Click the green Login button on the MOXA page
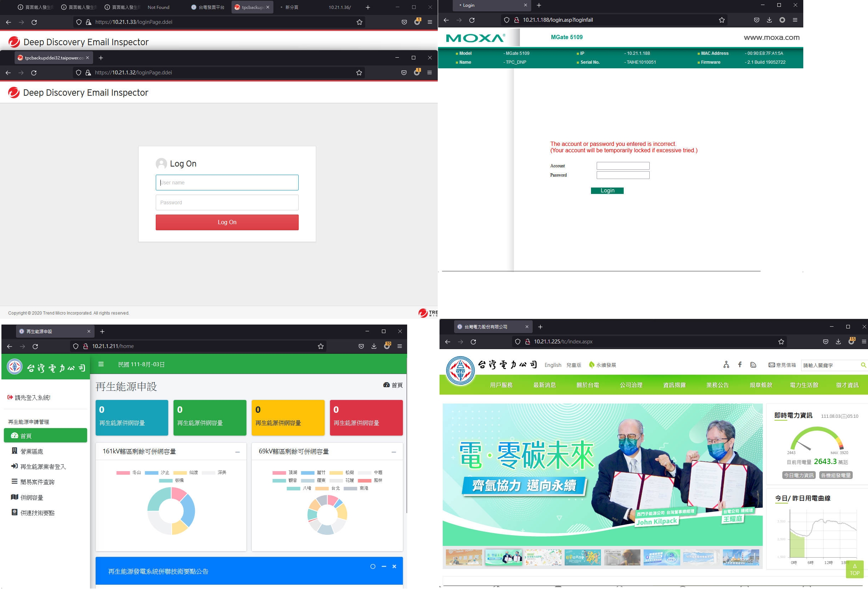 [x=607, y=191]
